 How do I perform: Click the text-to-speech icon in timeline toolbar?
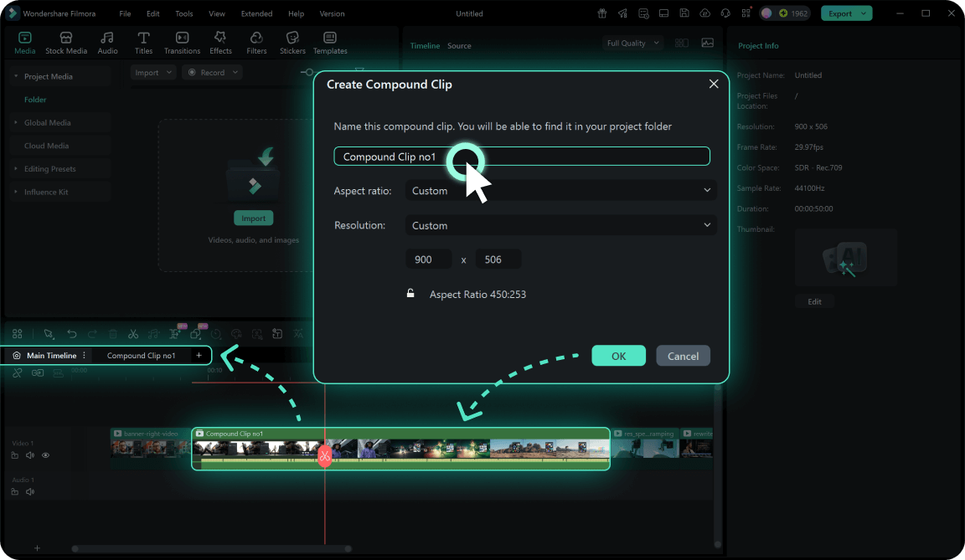point(277,334)
